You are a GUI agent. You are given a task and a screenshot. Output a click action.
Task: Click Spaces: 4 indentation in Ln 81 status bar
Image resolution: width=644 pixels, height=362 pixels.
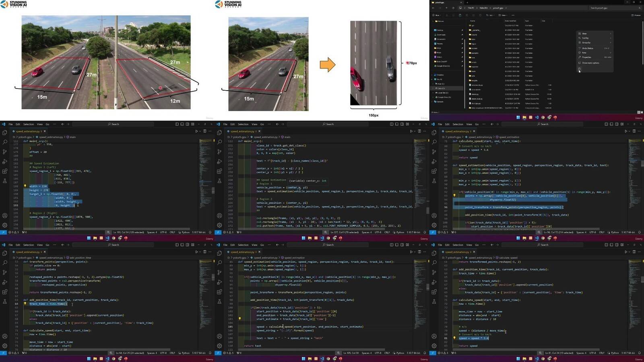(x=581, y=353)
